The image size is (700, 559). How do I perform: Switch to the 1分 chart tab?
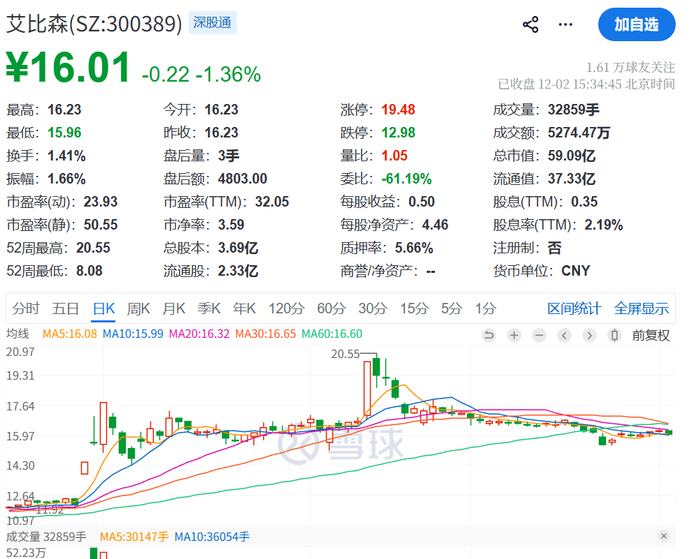tap(485, 309)
